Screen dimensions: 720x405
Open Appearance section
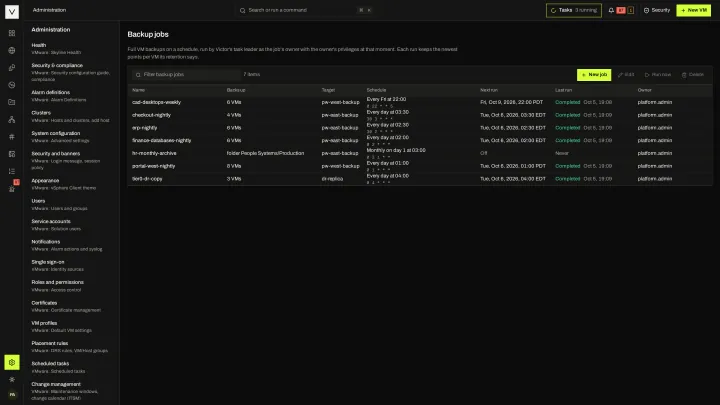(x=71, y=184)
